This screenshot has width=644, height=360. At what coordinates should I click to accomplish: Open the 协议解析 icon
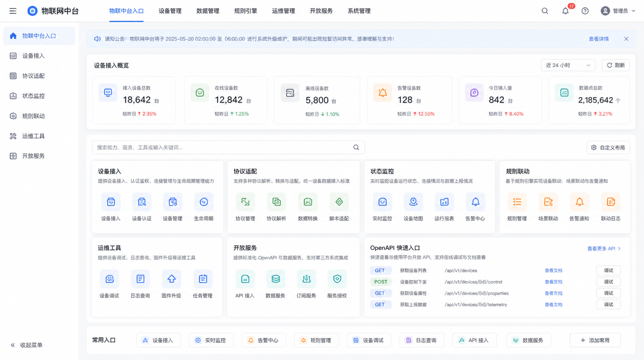276,202
